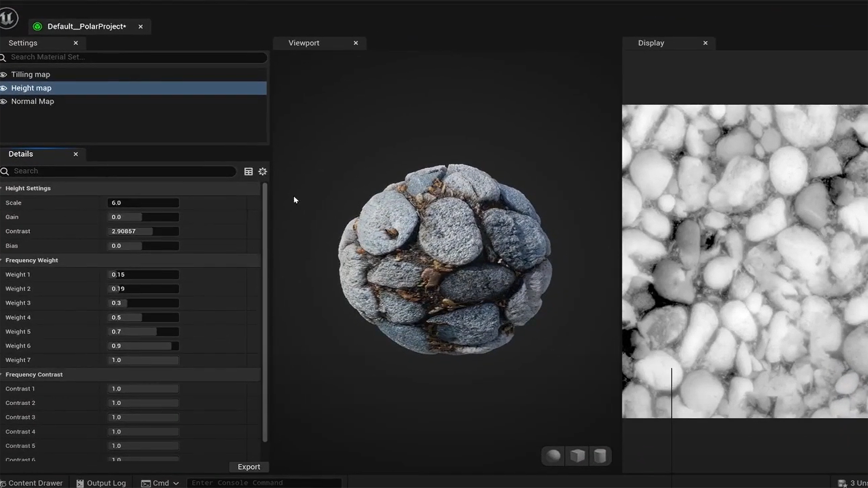Switch to the Viewport tab

(x=304, y=43)
